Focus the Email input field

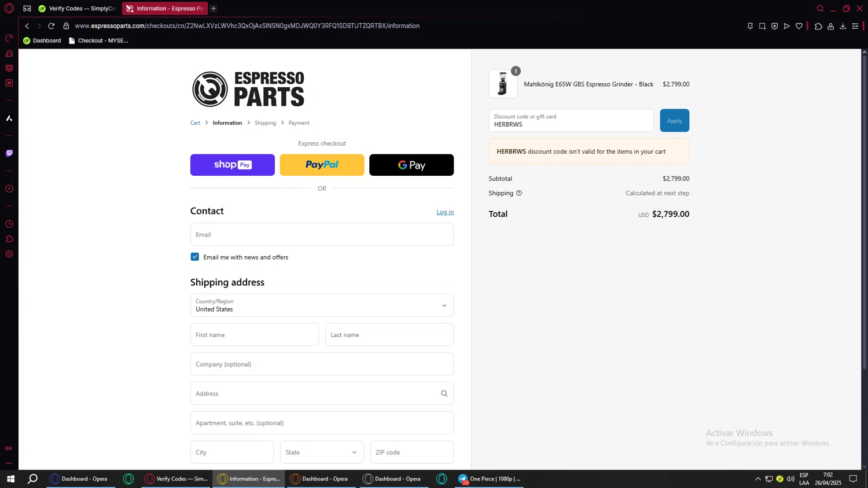tap(322, 234)
